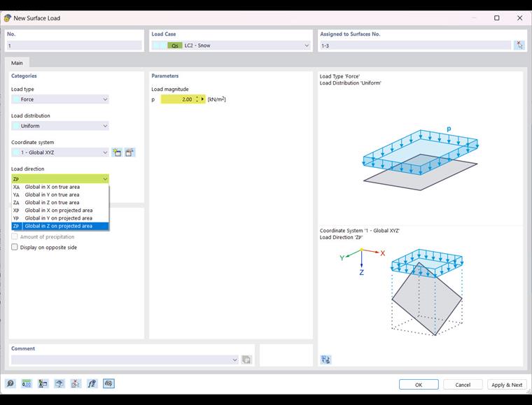The height and width of the screenshot is (405, 532).
Task: Edit the coordinate system icon
Action: [x=129, y=152]
